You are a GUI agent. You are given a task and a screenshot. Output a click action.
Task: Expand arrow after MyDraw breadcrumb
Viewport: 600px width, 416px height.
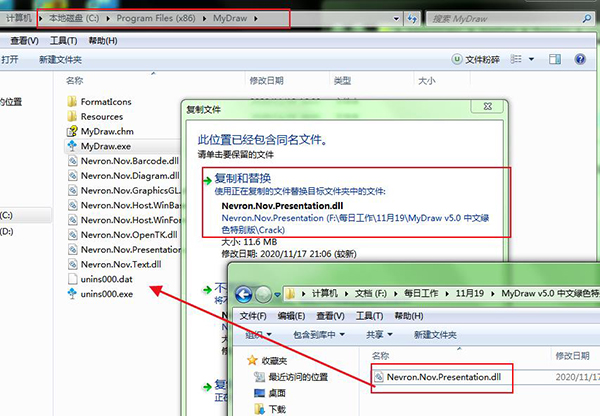click(x=256, y=18)
